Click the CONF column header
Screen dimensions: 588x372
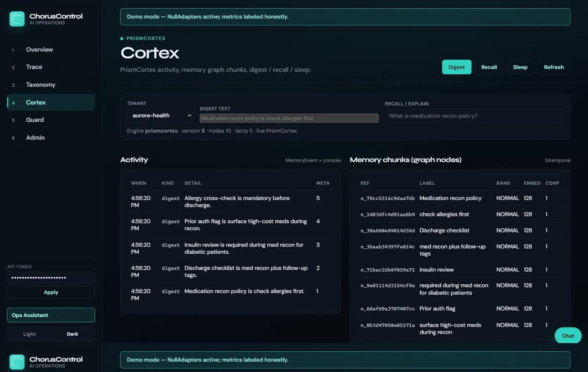552,183
